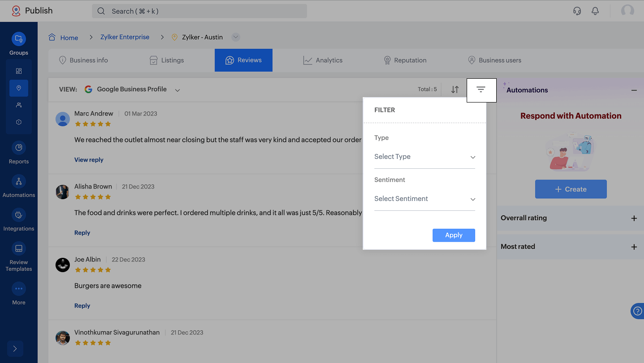
Task: Switch to the Business users tab
Action: 494,60
